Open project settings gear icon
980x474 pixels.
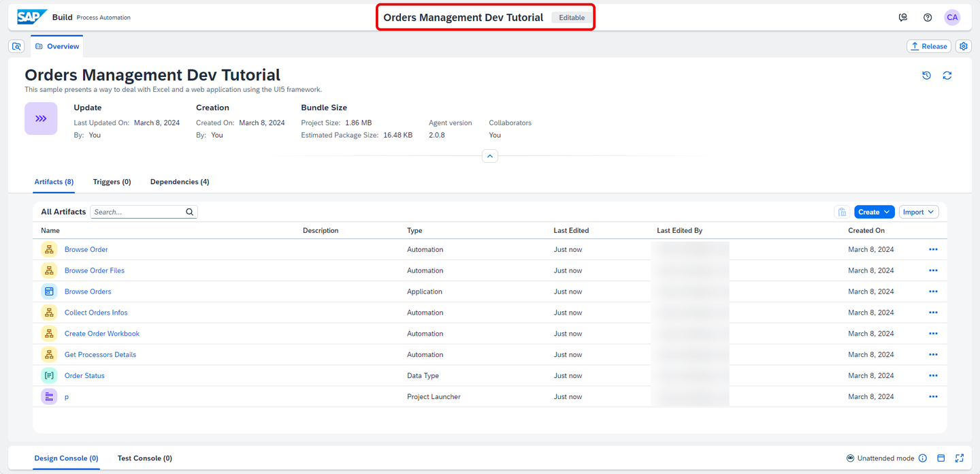tap(963, 46)
